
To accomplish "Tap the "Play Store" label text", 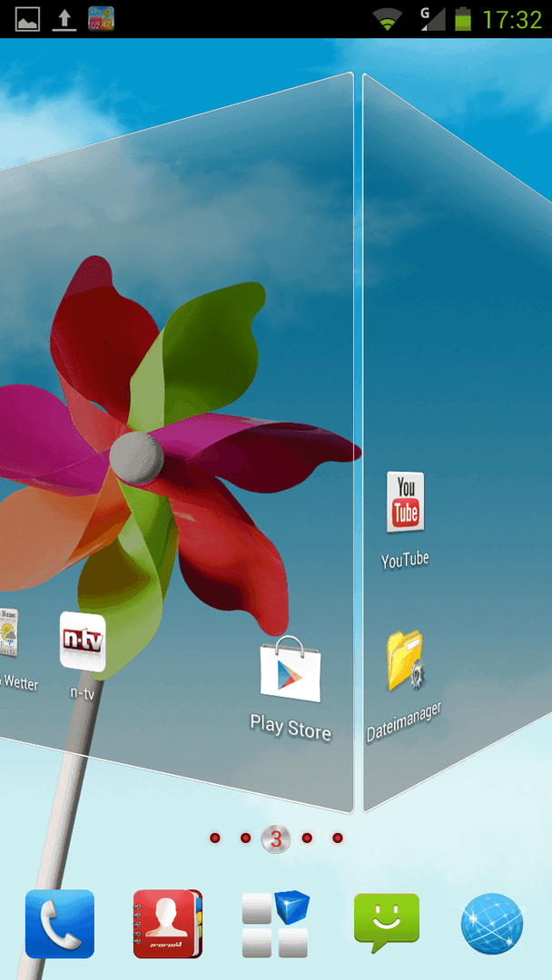I will point(291,728).
